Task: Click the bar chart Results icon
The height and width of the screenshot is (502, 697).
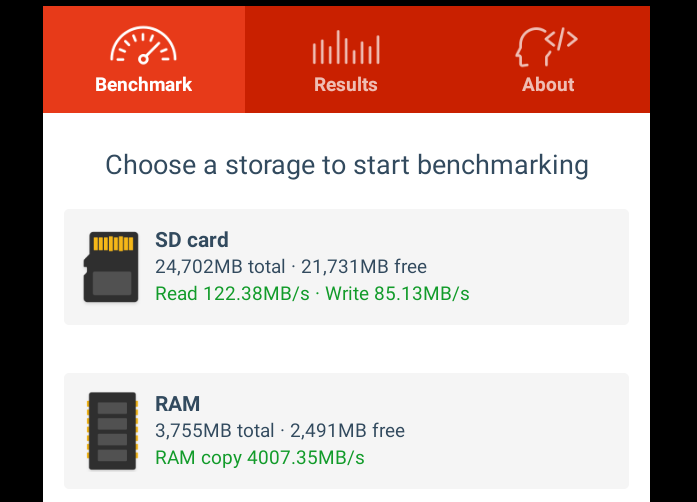Action: click(x=346, y=47)
